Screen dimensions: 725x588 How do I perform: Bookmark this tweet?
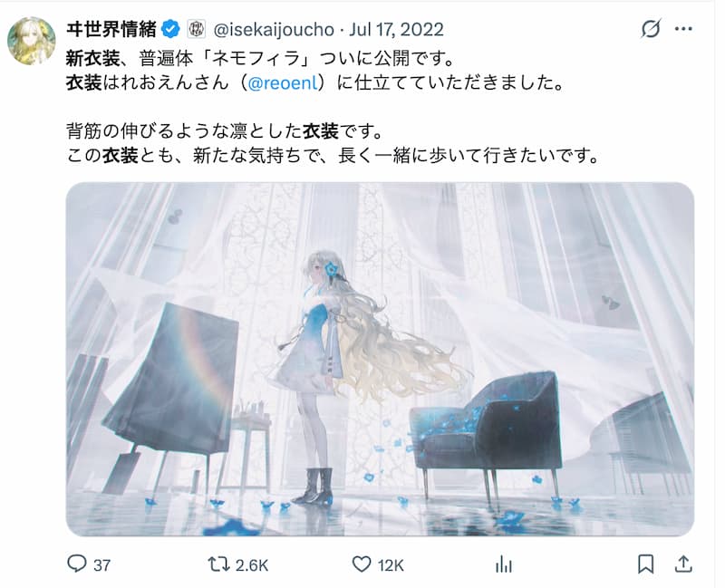pyautogui.click(x=645, y=564)
